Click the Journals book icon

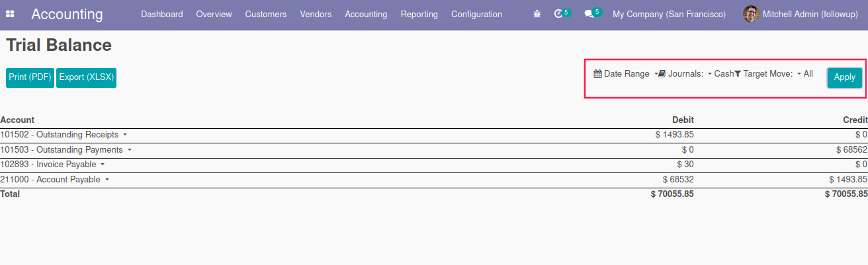pyautogui.click(x=662, y=74)
